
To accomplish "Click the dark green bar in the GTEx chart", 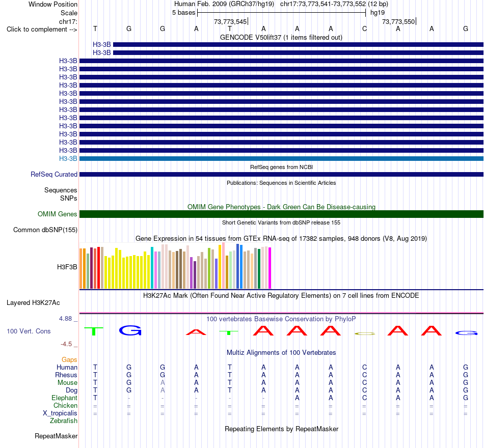I will point(259,269).
